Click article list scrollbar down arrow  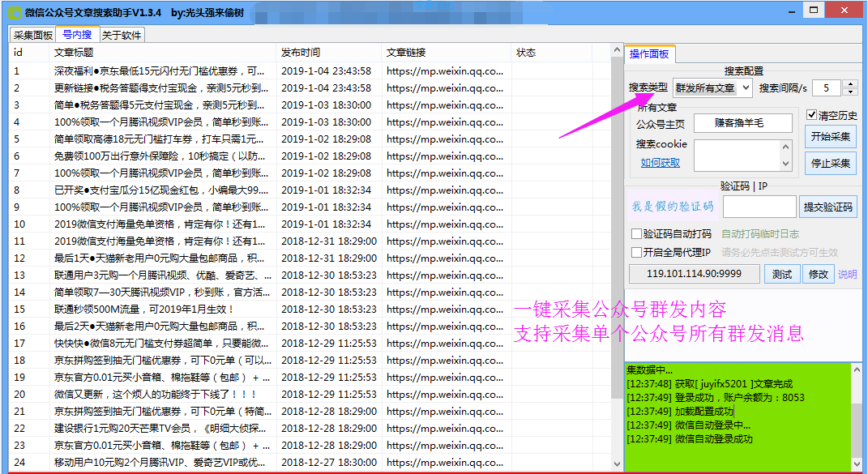click(x=617, y=464)
